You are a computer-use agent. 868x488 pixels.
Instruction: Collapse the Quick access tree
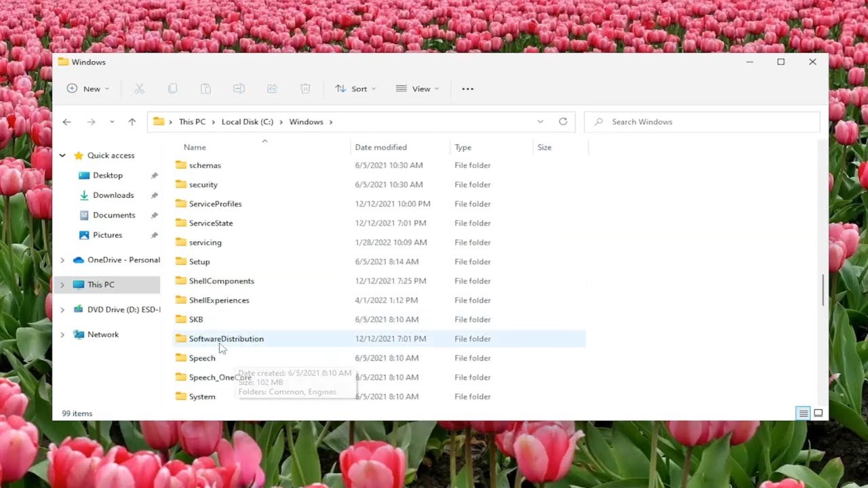(x=62, y=155)
